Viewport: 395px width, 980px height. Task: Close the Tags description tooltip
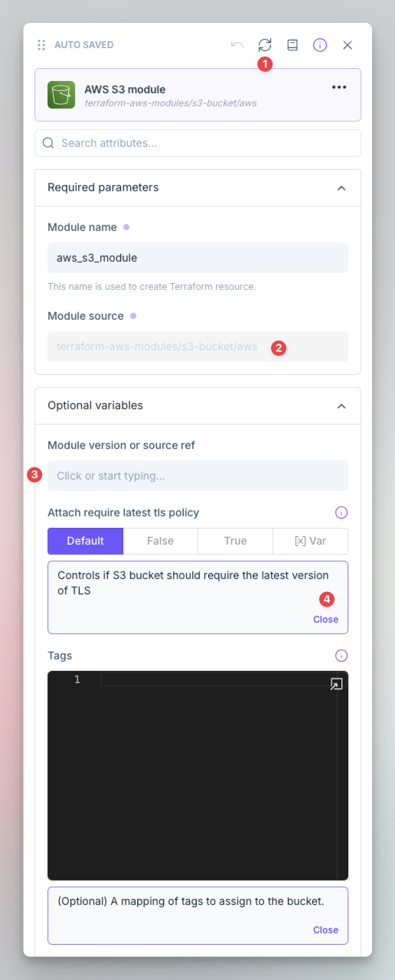[325, 930]
